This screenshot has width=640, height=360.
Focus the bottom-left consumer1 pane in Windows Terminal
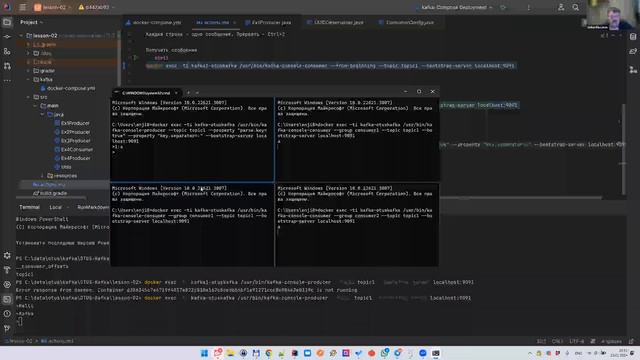pyautogui.click(x=192, y=225)
